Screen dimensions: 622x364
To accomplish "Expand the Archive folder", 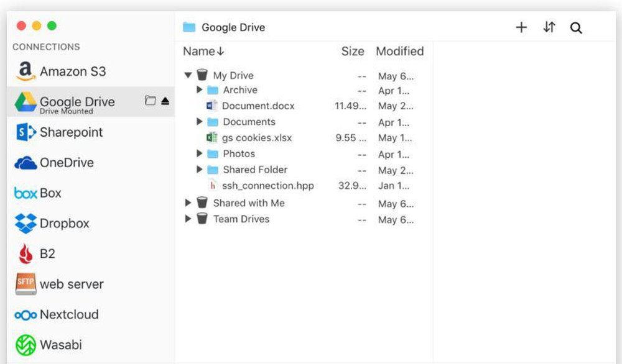I will [x=199, y=90].
